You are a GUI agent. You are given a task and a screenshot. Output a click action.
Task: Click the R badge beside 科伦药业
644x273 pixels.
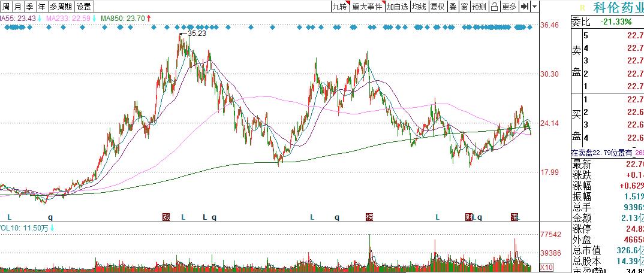point(582,8)
